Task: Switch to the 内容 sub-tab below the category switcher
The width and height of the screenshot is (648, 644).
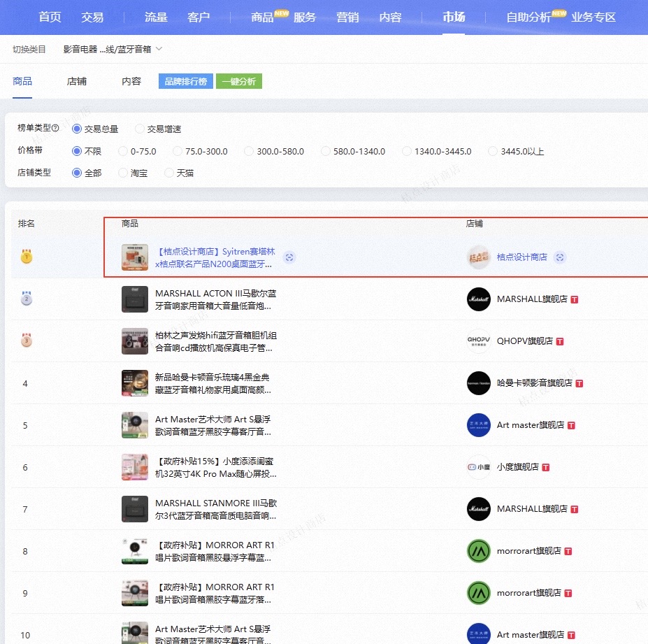Action: (x=131, y=81)
